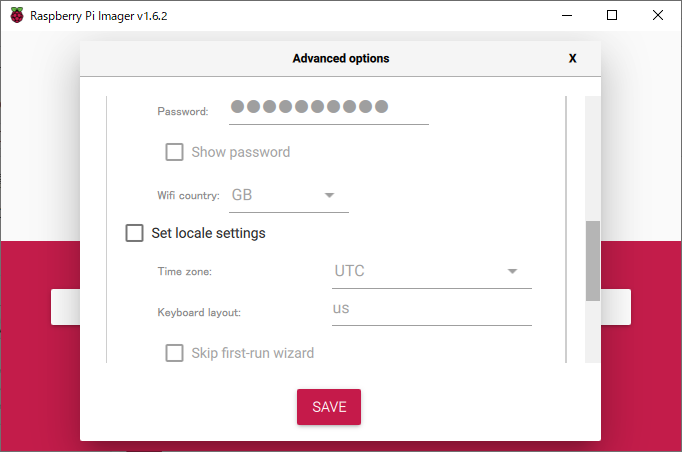The height and width of the screenshot is (452, 682).
Task: Check the Skip first-run wizard option
Action: coord(175,352)
